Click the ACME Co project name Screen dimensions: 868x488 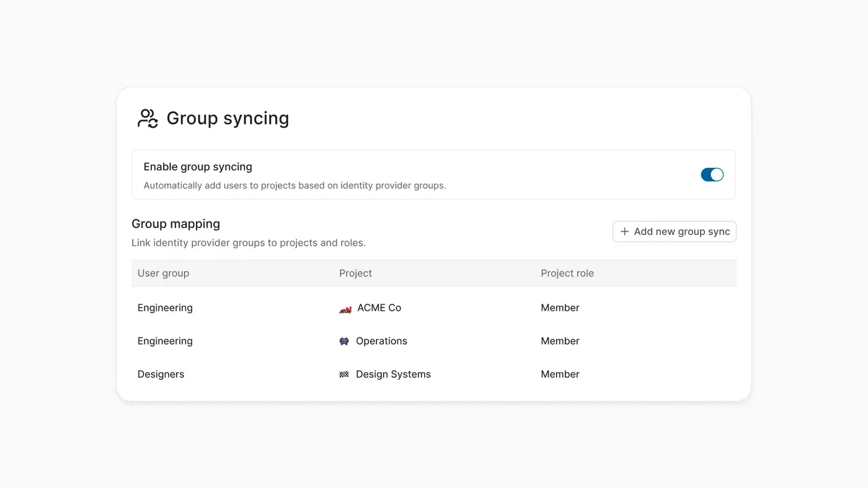click(x=379, y=308)
